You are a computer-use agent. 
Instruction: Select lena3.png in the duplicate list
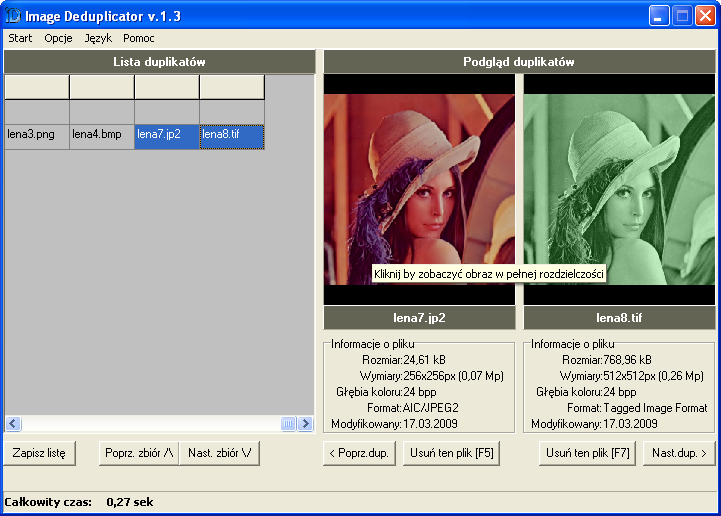(37, 137)
